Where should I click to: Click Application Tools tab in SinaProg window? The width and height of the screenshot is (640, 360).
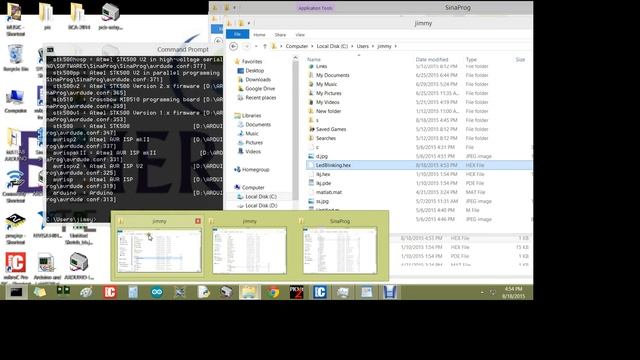point(315,8)
